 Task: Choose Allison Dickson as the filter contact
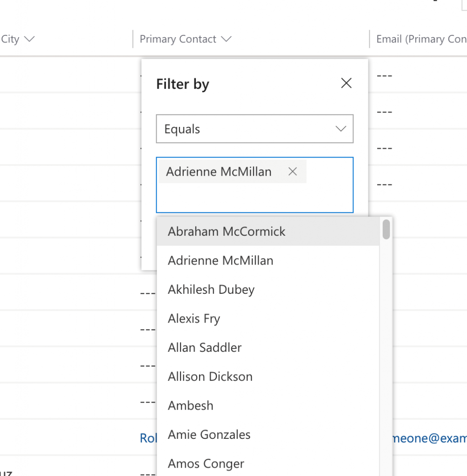coord(210,376)
